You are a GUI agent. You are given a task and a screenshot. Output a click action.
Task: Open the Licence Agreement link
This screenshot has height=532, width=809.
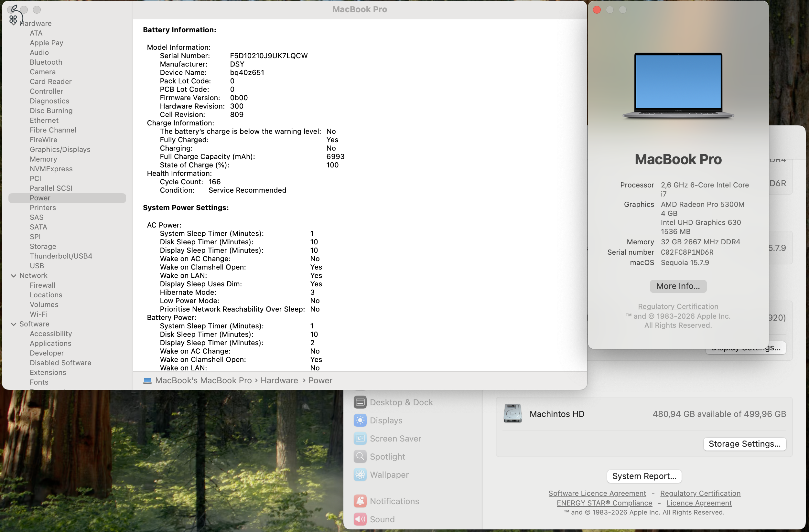[699, 503]
